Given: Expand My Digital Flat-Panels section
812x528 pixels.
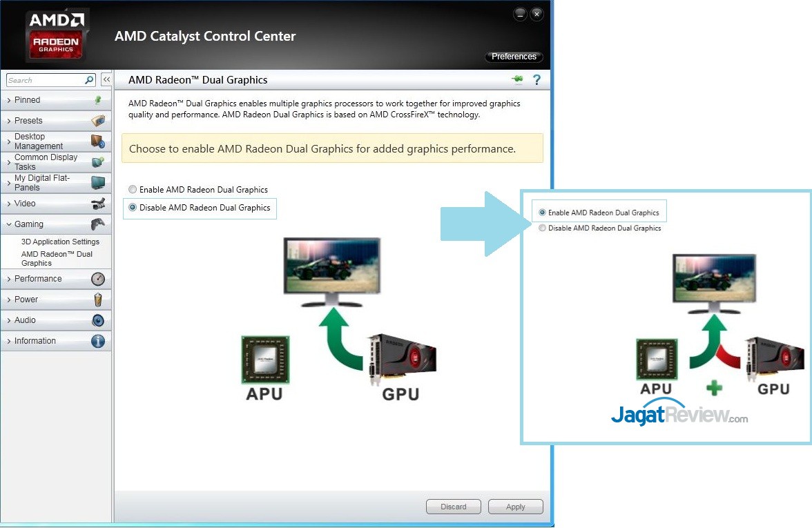Looking at the screenshot, I should pyautogui.click(x=41, y=183).
